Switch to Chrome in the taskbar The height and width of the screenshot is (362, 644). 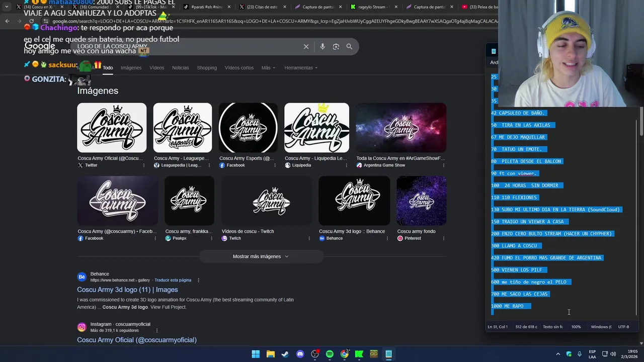tap(344, 354)
